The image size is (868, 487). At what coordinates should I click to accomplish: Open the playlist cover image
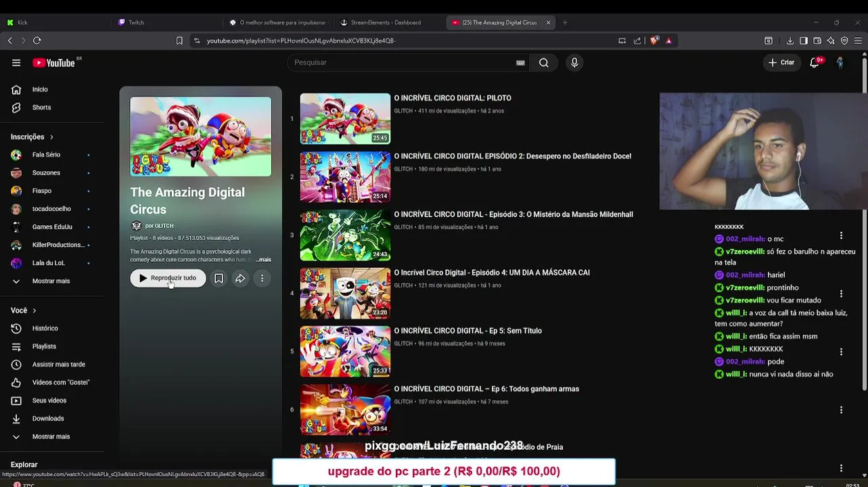(x=200, y=137)
